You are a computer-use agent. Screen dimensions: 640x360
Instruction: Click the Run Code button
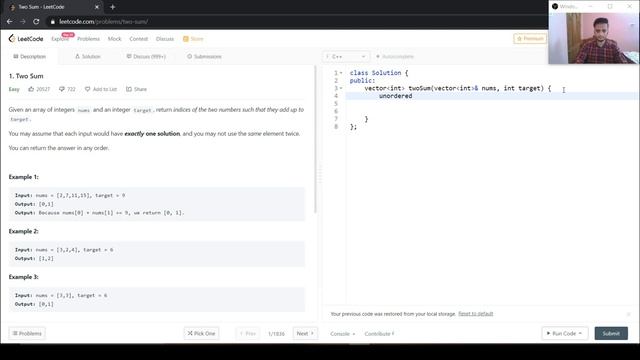point(564,333)
